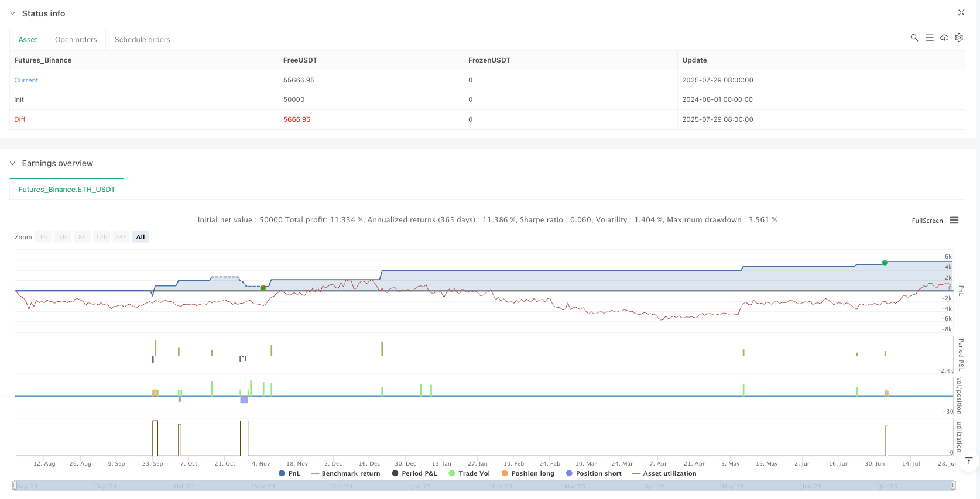Click the expand arrows icon at top right
This screenshot has width=980, height=499.
961,12
